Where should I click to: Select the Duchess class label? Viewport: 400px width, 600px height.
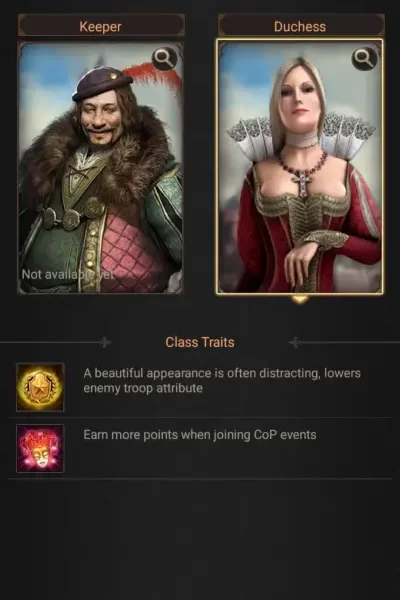point(300,26)
